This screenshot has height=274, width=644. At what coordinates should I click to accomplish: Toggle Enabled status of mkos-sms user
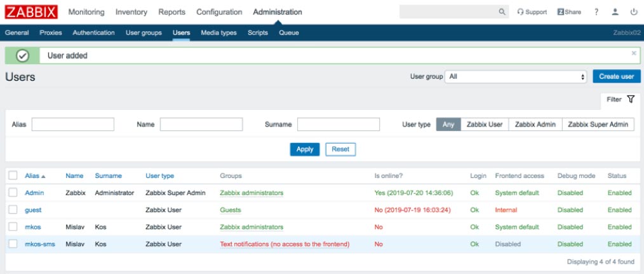(620, 244)
